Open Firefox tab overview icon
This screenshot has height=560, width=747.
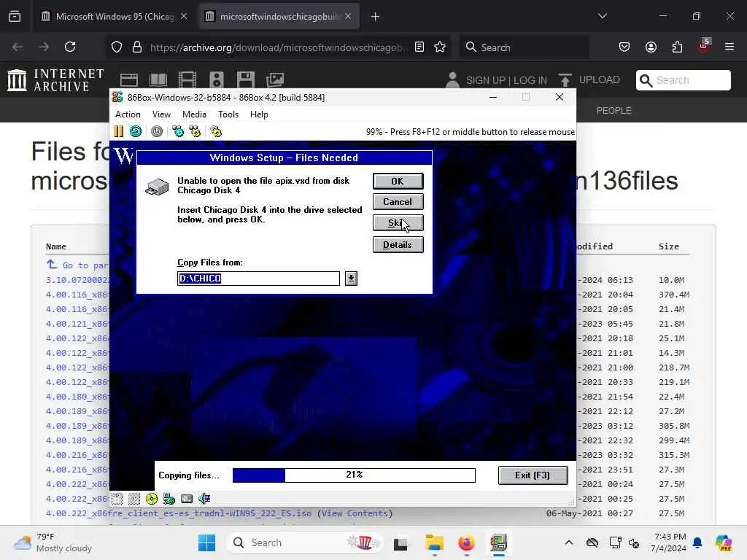pyautogui.click(x=15, y=17)
